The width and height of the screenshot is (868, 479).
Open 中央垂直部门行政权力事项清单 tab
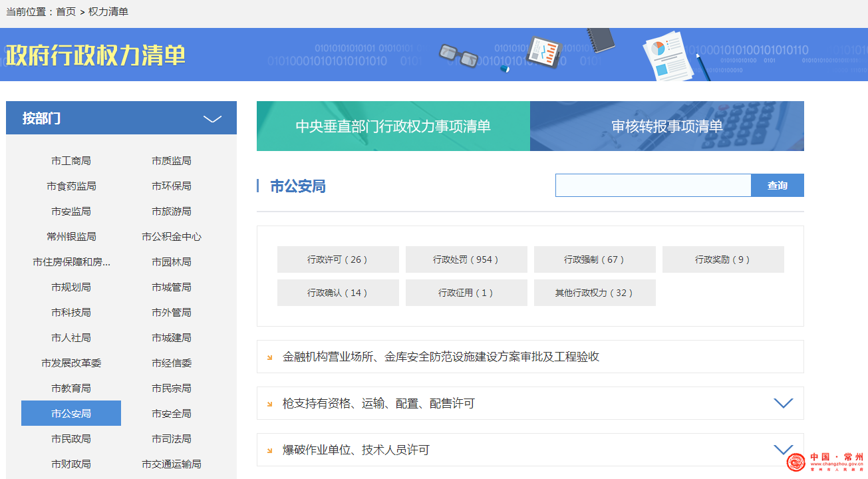click(x=393, y=126)
